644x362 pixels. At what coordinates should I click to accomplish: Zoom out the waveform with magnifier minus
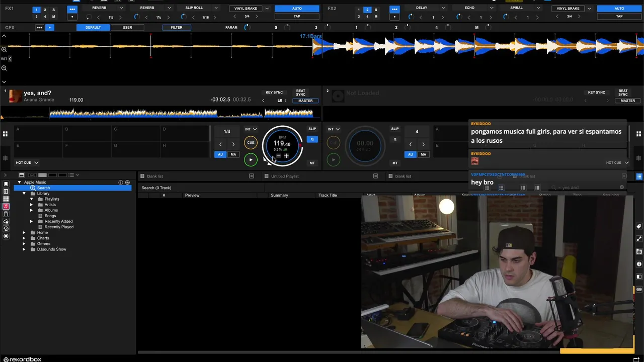coord(4,68)
